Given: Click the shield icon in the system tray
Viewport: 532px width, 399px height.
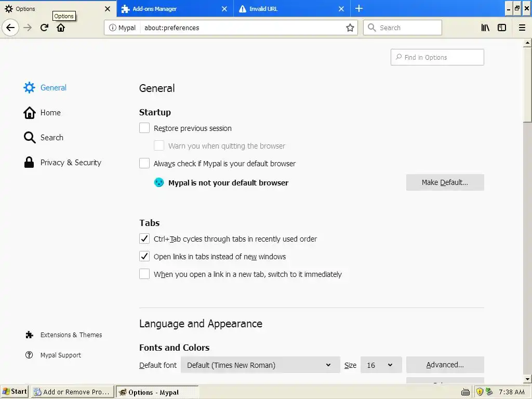Looking at the screenshot, I should click(480, 392).
